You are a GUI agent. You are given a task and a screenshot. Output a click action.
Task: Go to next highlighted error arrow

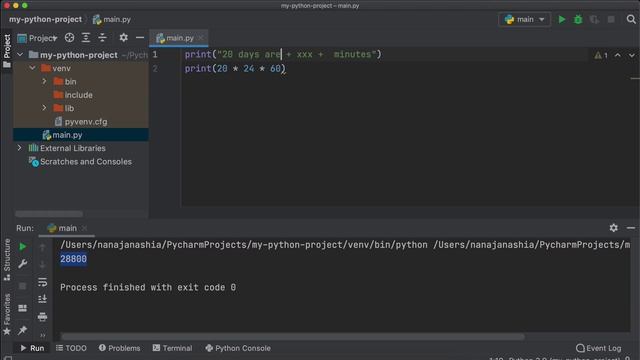[x=631, y=55]
